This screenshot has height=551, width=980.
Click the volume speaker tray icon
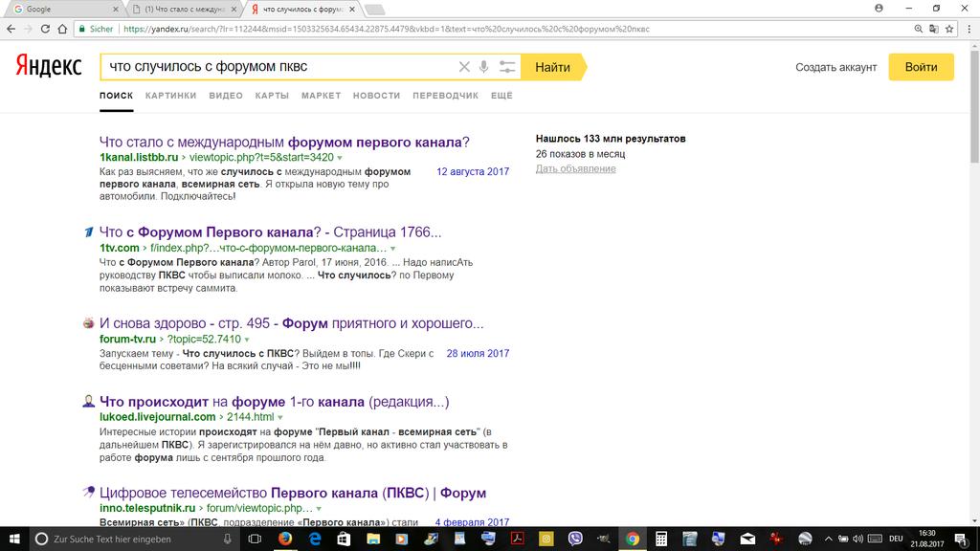tap(857, 539)
